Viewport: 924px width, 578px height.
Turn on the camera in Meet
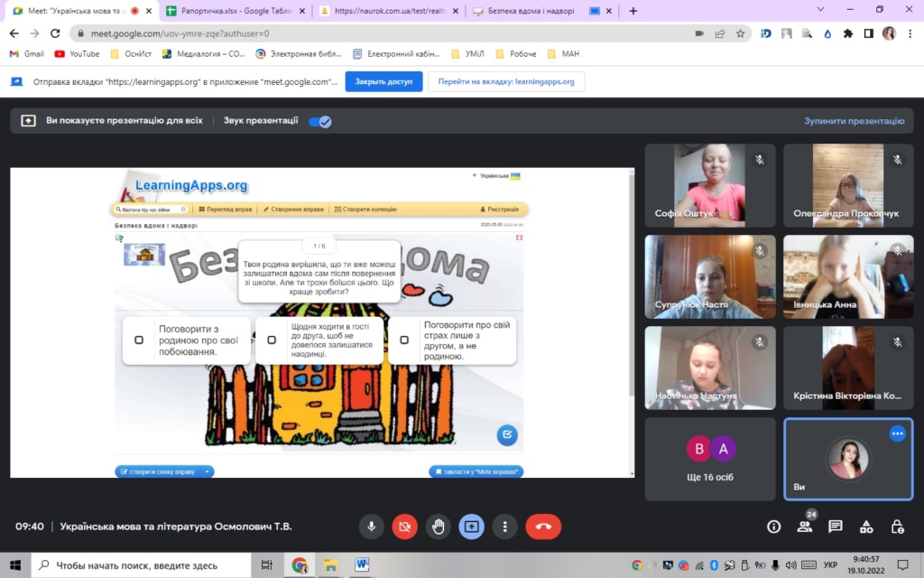(x=404, y=527)
